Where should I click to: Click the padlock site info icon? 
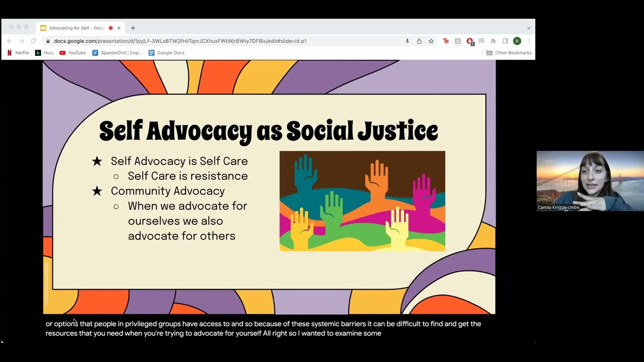(x=48, y=41)
